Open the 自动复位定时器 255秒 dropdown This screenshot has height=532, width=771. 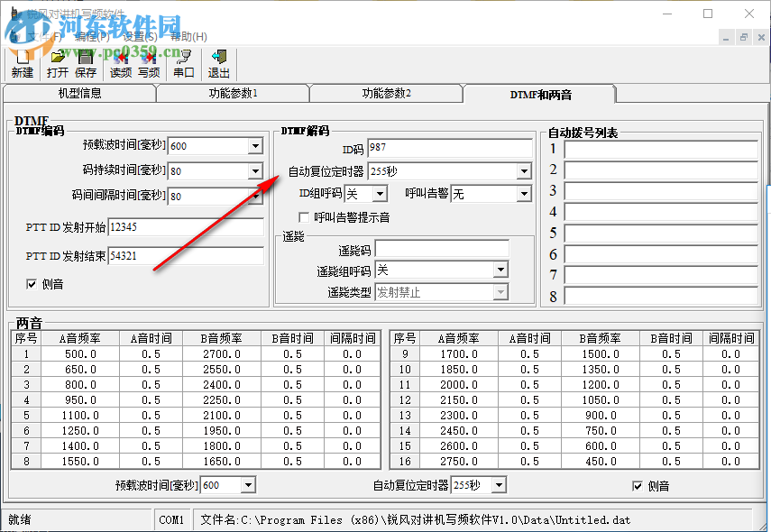[525, 170]
